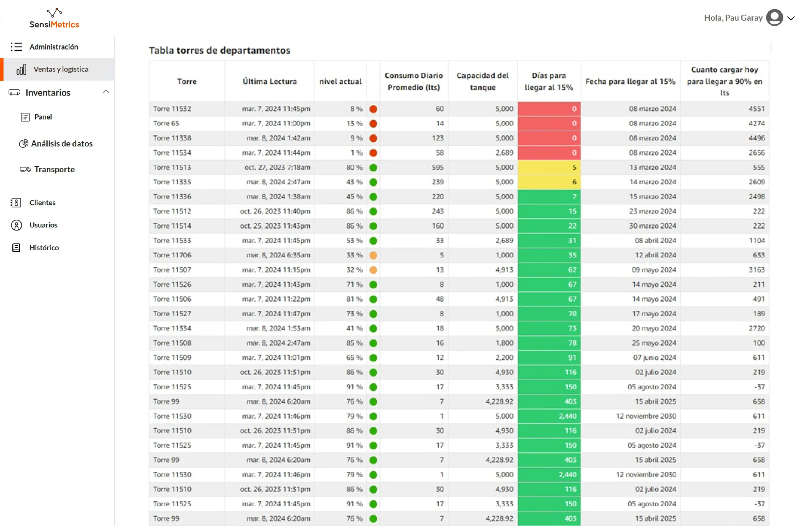The width and height of the screenshot is (812, 526).
Task: Click the 2720 load value for Torre 11334
Action: tap(757, 328)
